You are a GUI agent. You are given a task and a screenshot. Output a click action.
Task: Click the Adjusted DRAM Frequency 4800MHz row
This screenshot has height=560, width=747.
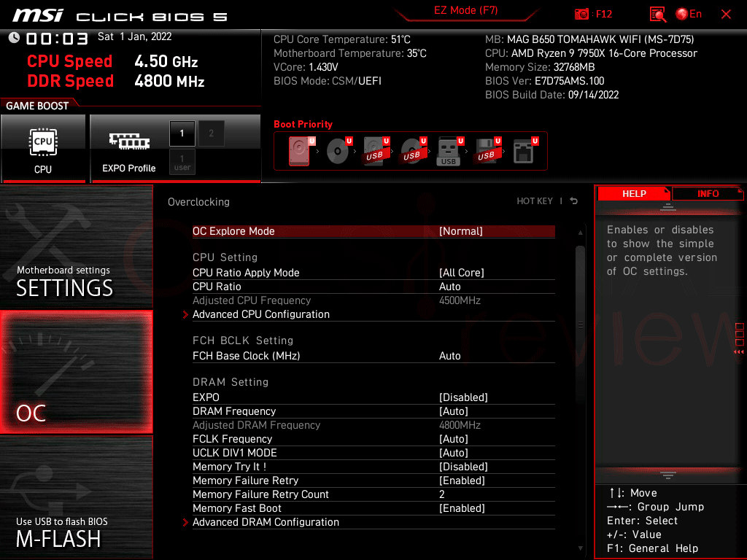pos(373,425)
